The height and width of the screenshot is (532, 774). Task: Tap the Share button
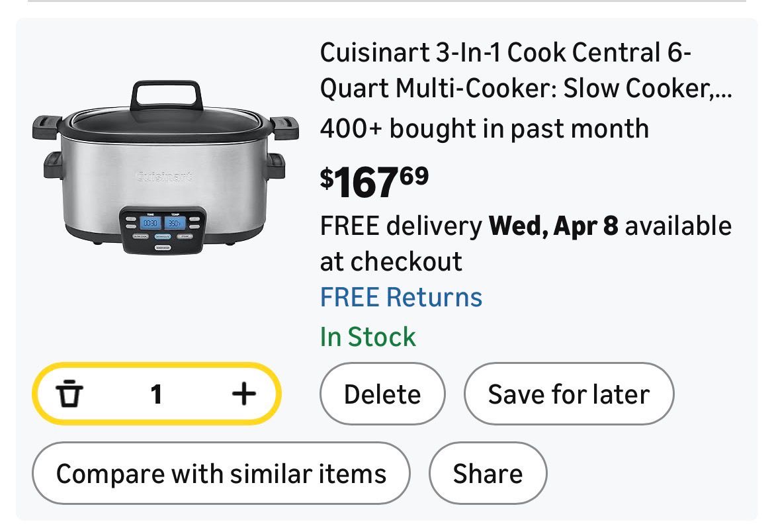pos(488,474)
